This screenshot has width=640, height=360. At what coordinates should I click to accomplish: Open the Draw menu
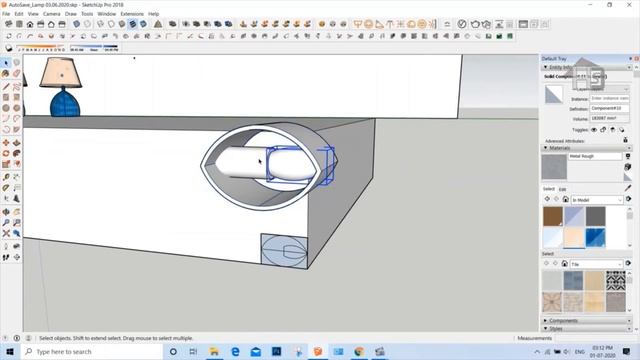pyautogui.click(x=71, y=14)
